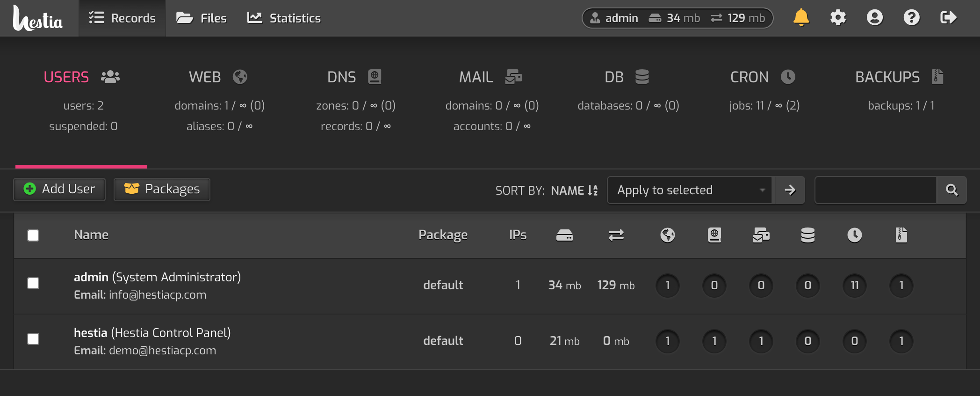Click the search magnifier icon

951,190
